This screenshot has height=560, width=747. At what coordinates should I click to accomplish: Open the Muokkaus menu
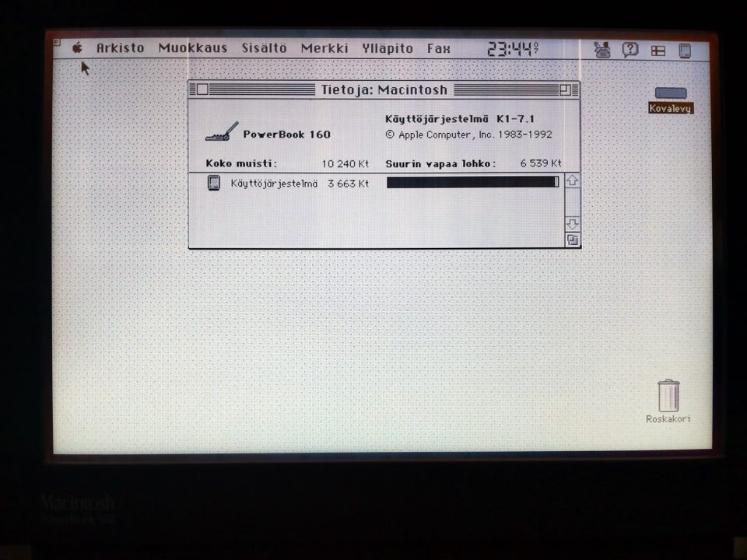192,48
